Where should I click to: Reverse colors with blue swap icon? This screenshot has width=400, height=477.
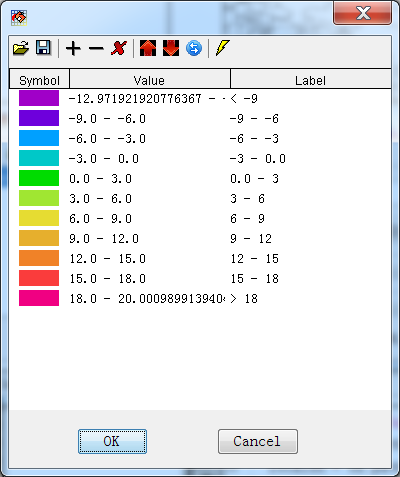[x=194, y=48]
